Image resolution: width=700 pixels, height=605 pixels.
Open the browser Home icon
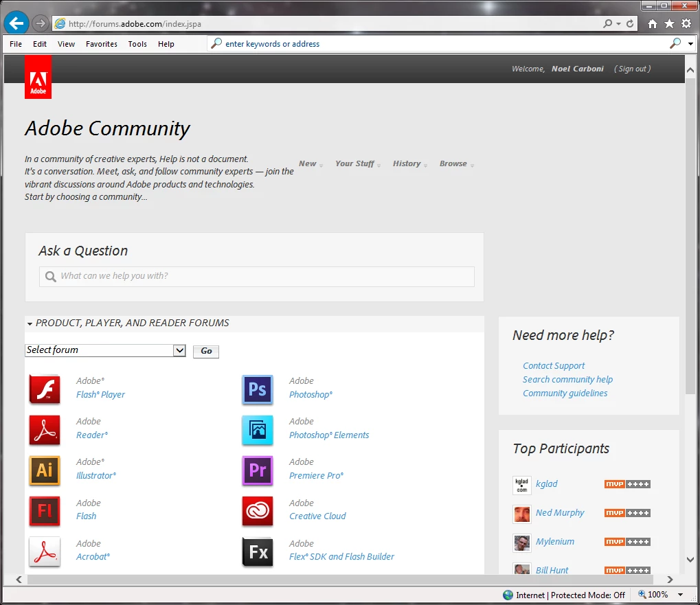coord(652,23)
